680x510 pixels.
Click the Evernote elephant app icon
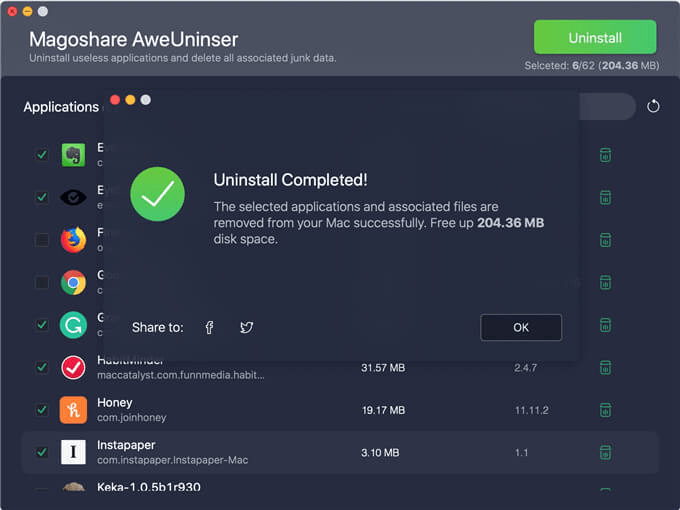[x=73, y=155]
